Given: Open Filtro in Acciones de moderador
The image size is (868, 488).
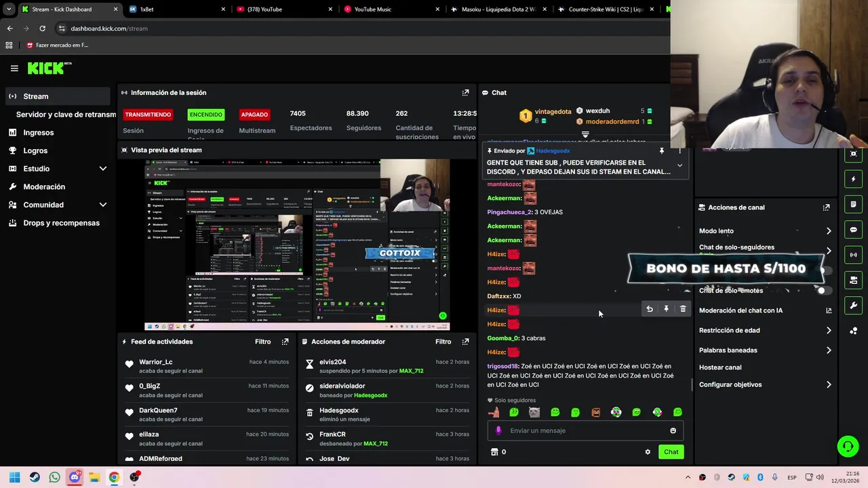Looking at the screenshot, I should [443, 342].
